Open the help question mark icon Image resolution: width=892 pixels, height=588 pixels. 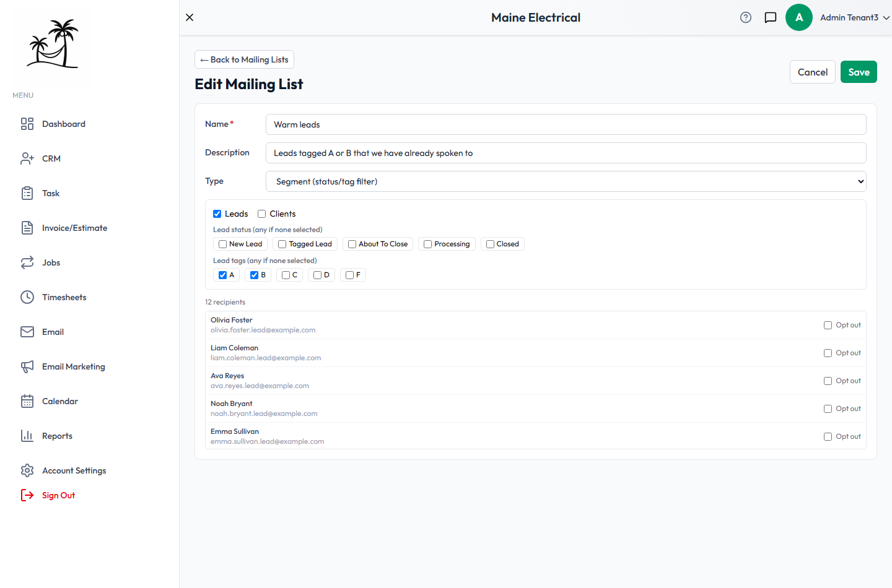[x=746, y=17]
